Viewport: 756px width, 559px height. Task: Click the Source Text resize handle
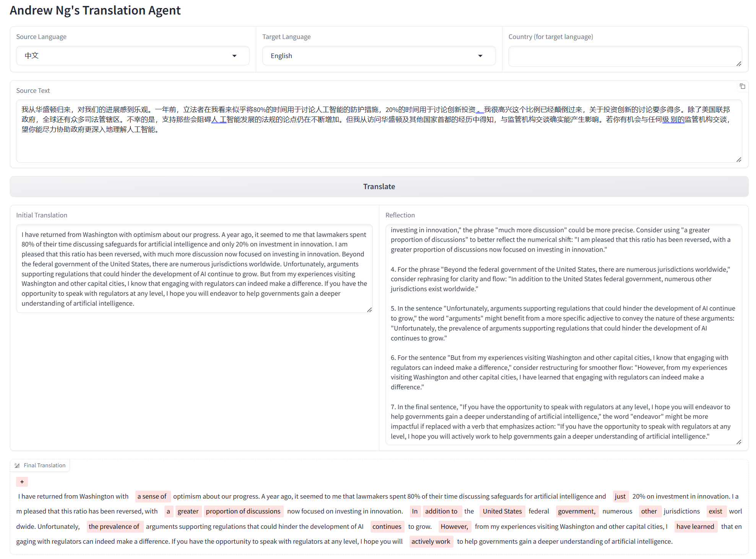(739, 160)
